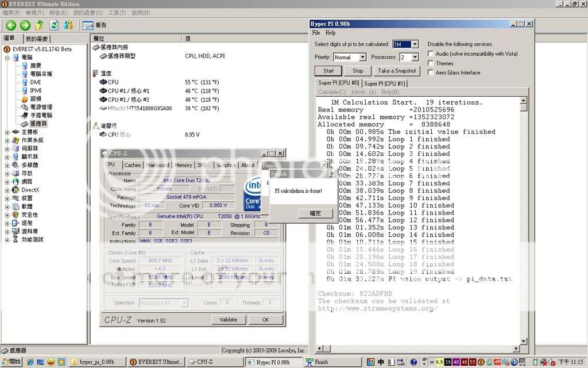Switch to the About tab in CPU-Z
Image resolution: width=588 pixels, height=368 pixels.
(248, 165)
